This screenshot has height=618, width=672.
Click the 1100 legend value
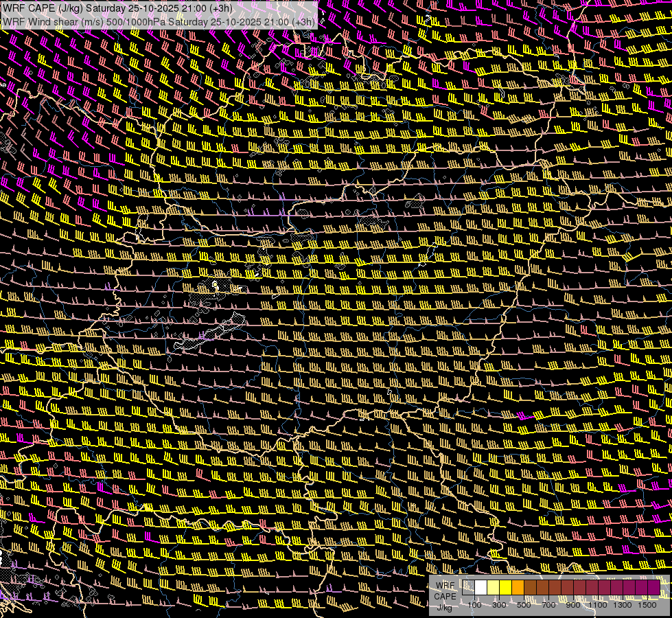click(597, 605)
